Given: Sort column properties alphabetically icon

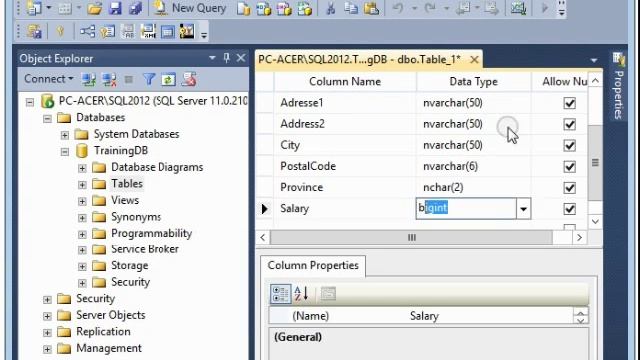Looking at the screenshot, I should click(302, 294).
